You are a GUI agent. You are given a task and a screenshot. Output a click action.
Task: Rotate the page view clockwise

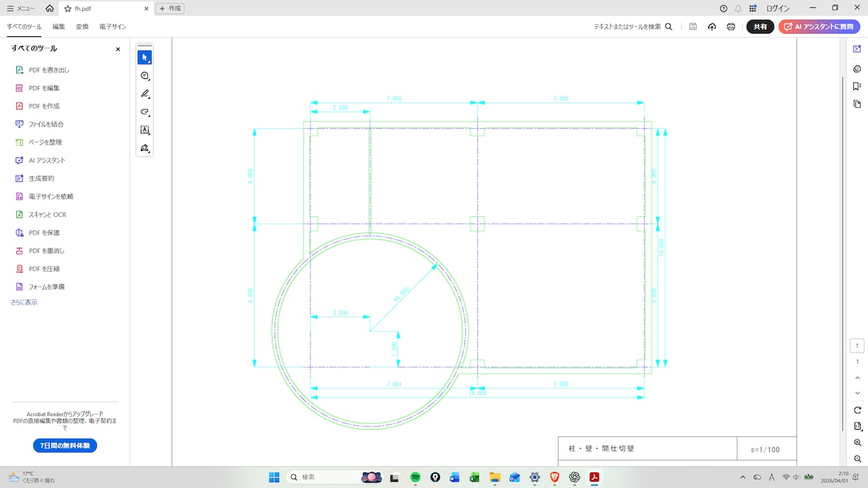pos(857,410)
